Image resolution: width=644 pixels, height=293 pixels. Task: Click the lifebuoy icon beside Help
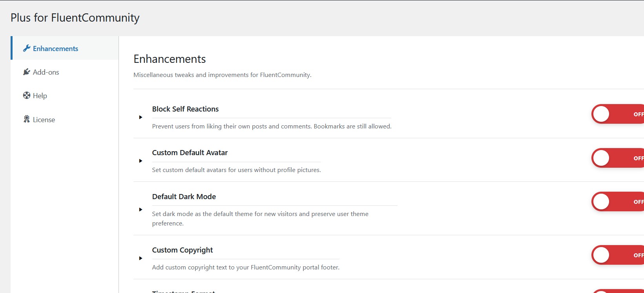tap(27, 95)
